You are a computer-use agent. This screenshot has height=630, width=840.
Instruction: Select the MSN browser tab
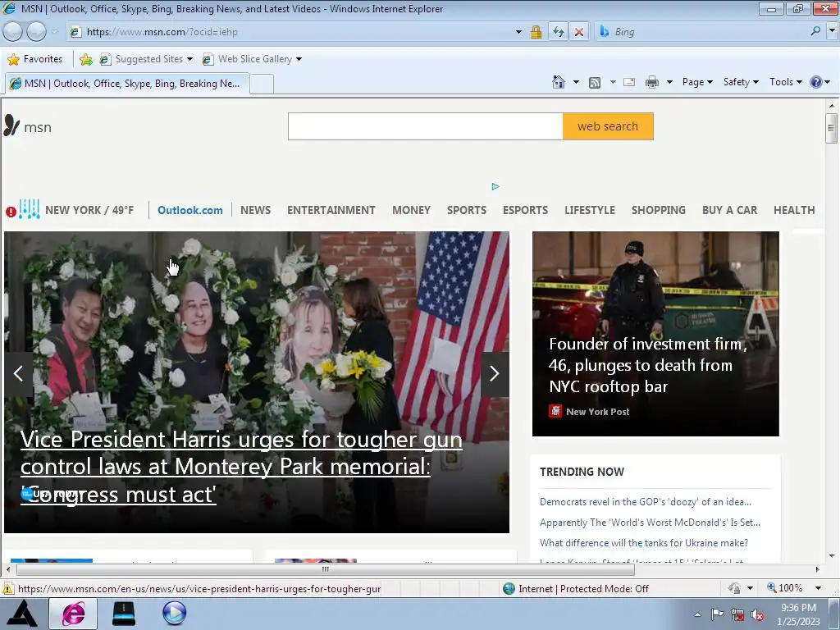point(126,84)
